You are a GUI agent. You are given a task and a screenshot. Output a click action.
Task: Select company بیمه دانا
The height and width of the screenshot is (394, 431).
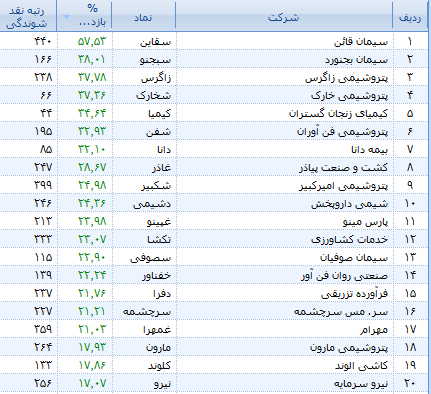370,150
